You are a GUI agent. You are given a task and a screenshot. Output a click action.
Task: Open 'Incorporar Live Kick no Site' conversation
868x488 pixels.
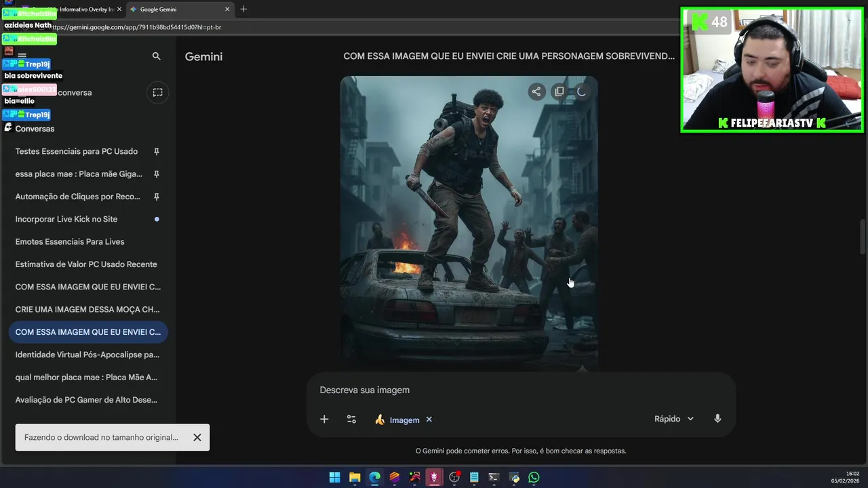(66, 219)
